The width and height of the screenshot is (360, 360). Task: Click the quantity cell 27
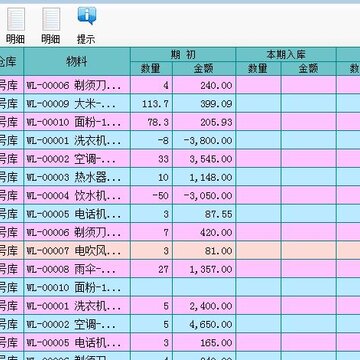point(151,269)
